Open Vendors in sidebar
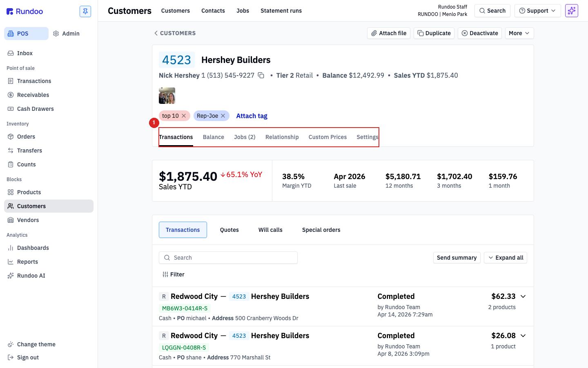 point(49,220)
